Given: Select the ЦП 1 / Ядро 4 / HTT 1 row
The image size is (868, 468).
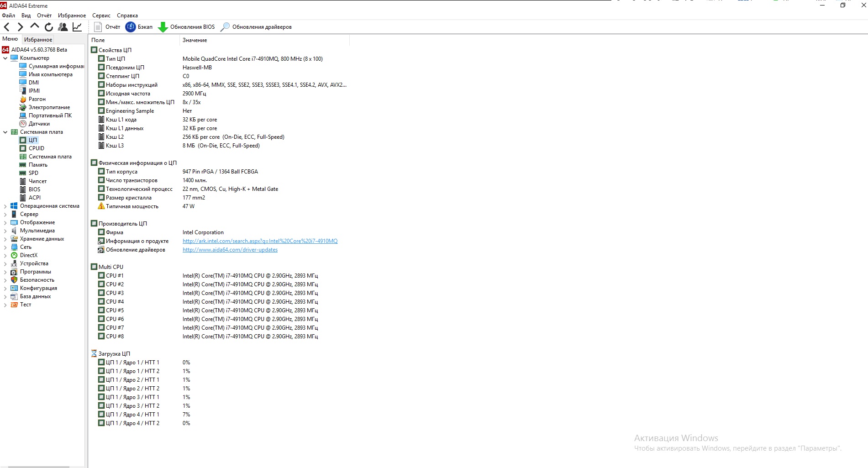Looking at the screenshot, I should 219,415.
